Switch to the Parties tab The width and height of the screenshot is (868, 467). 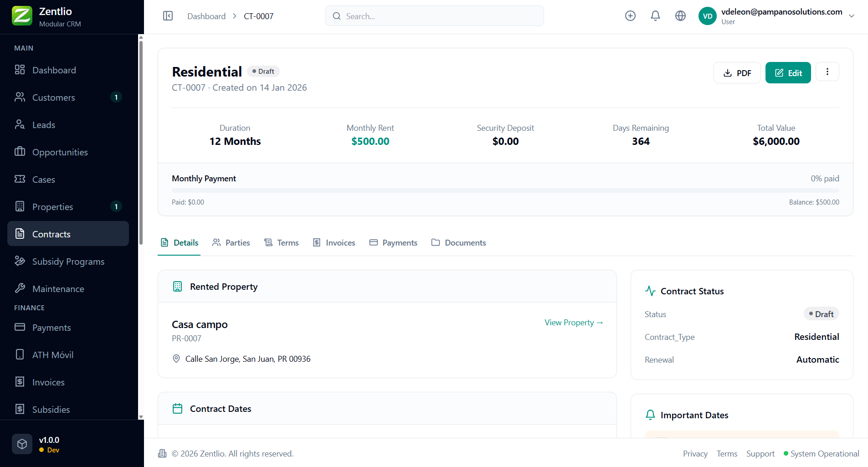[231, 243]
